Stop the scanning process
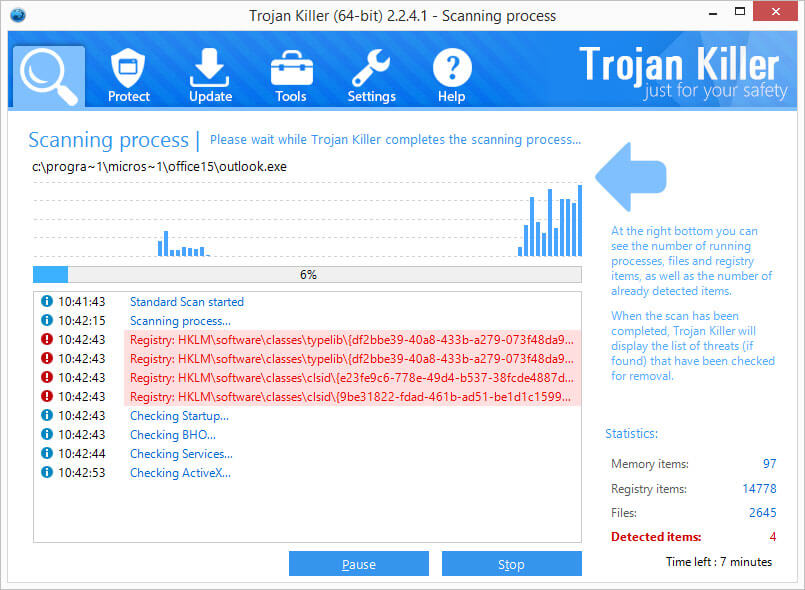Viewport: 805px width, 590px height. [511, 564]
